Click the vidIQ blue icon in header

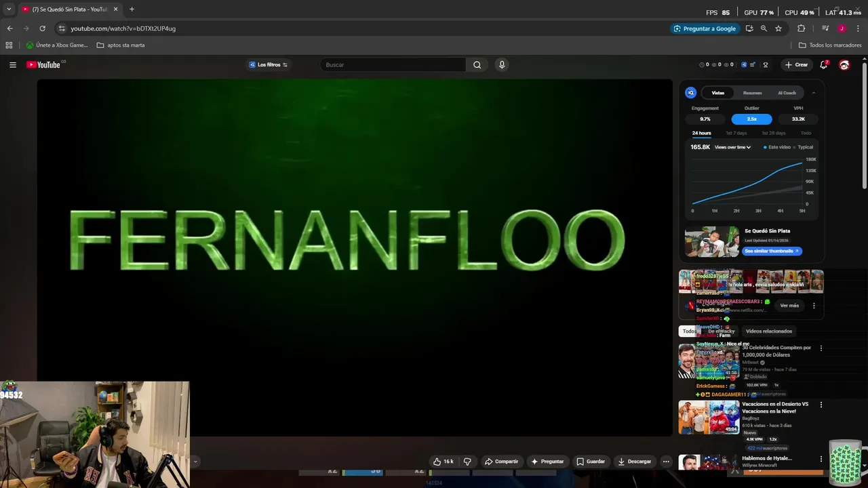click(x=744, y=65)
